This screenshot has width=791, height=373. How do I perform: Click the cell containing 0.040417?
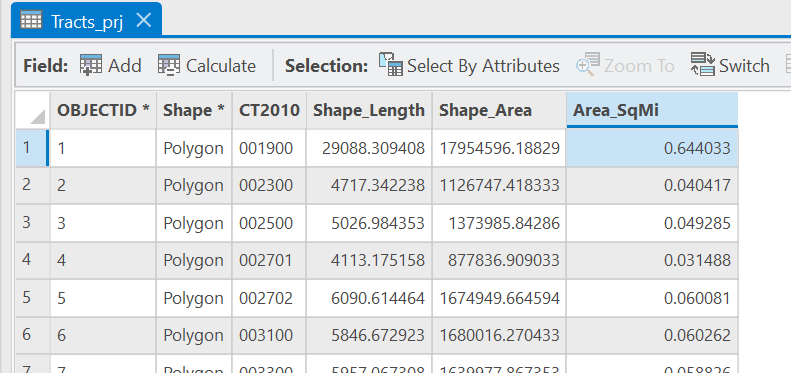pos(652,186)
